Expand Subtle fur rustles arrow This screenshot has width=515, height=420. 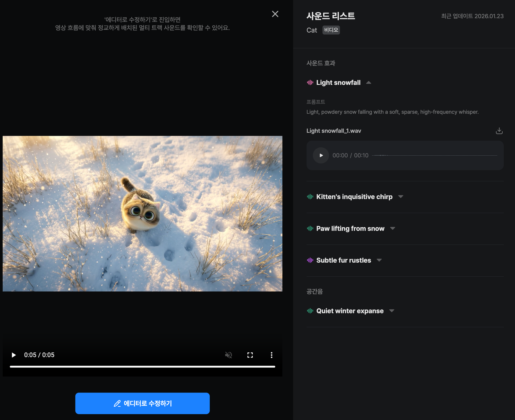[379, 260]
